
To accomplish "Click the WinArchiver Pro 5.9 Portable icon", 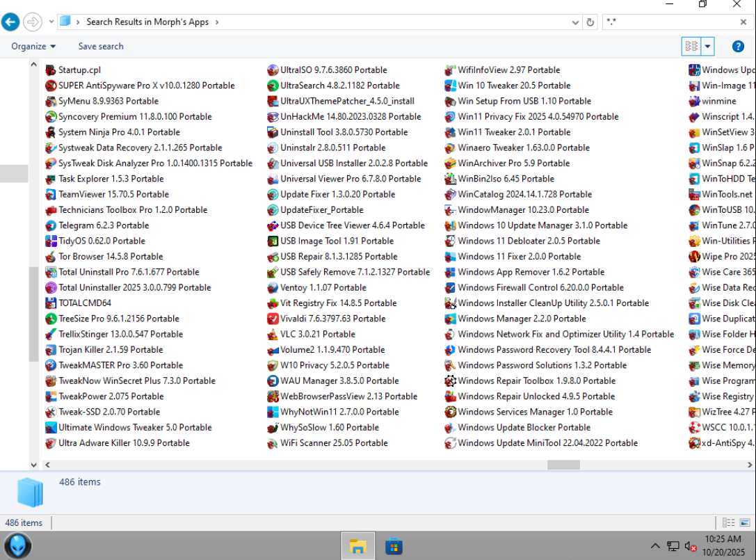I will [450, 163].
